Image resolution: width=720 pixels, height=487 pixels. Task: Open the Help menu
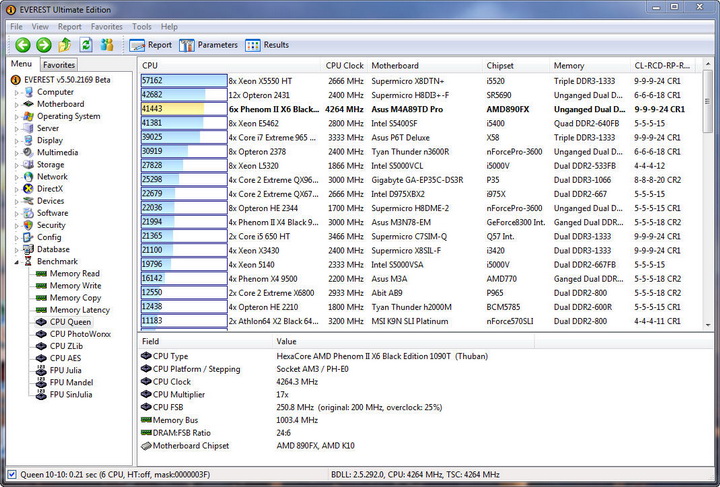(x=169, y=27)
